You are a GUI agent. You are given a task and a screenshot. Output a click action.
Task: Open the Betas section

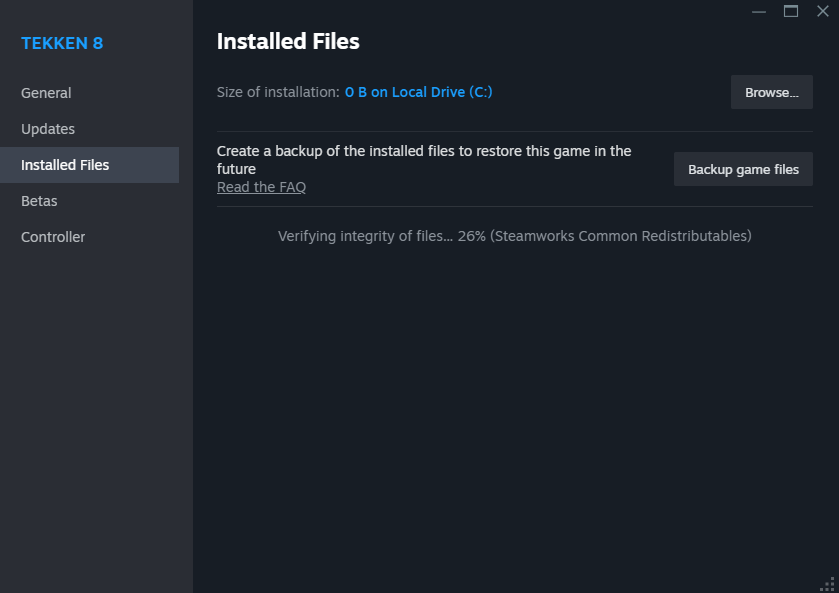point(38,200)
